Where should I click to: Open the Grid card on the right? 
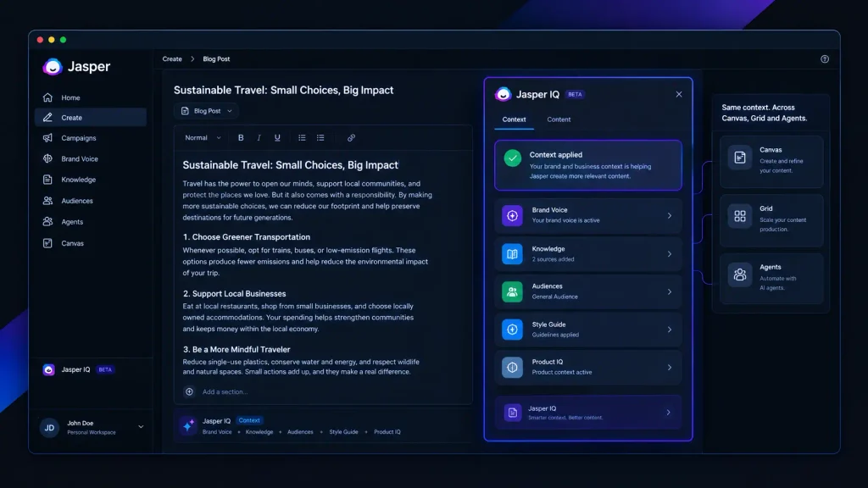click(771, 220)
